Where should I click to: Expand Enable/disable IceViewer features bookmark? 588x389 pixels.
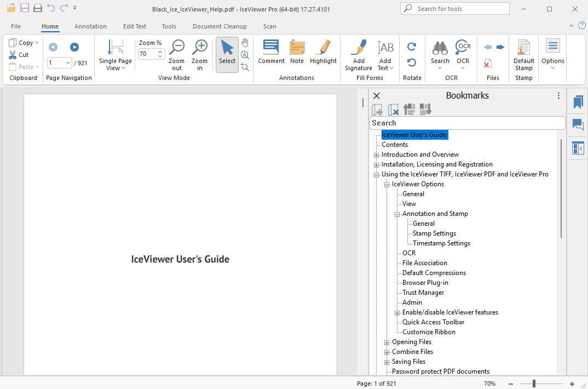click(x=397, y=313)
